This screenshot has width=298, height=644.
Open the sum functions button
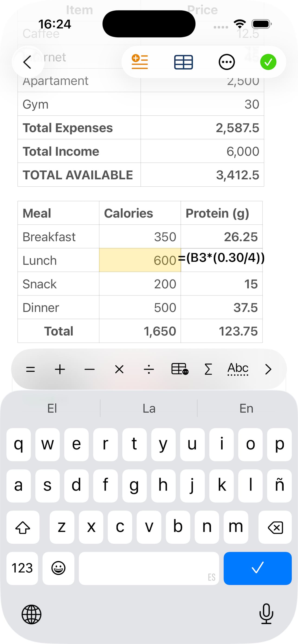click(x=208, y=369)
